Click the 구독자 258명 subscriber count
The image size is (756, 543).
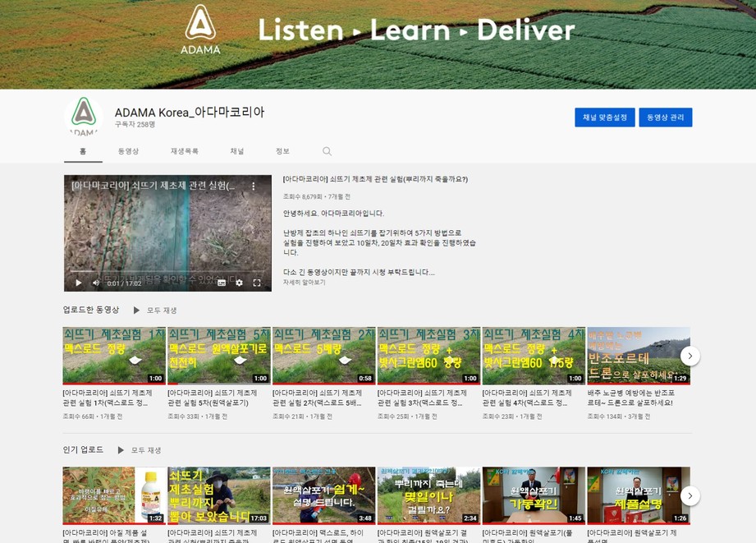135,125
